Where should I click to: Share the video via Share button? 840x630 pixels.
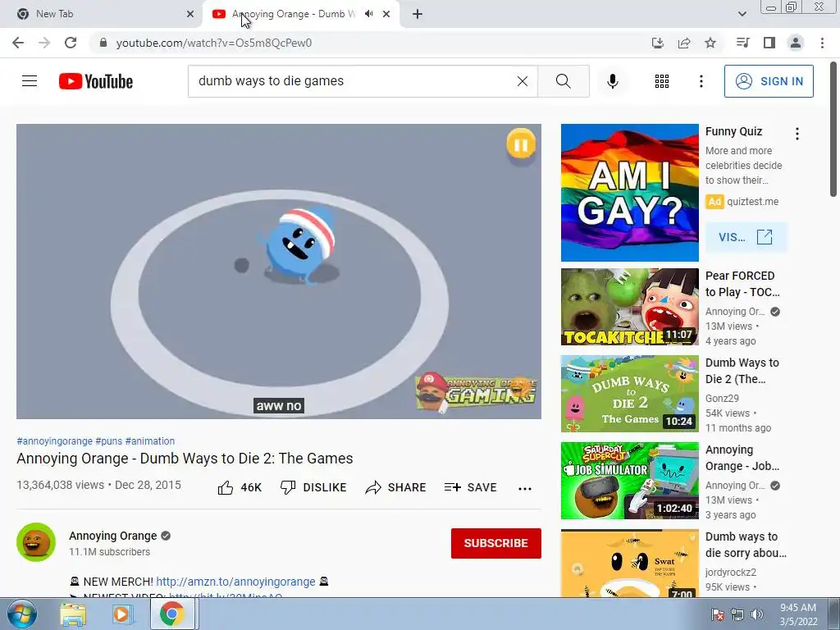[x=395, y=487]
